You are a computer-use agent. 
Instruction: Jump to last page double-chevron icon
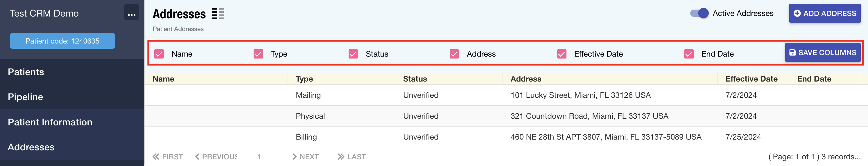(x=341, y=157)
